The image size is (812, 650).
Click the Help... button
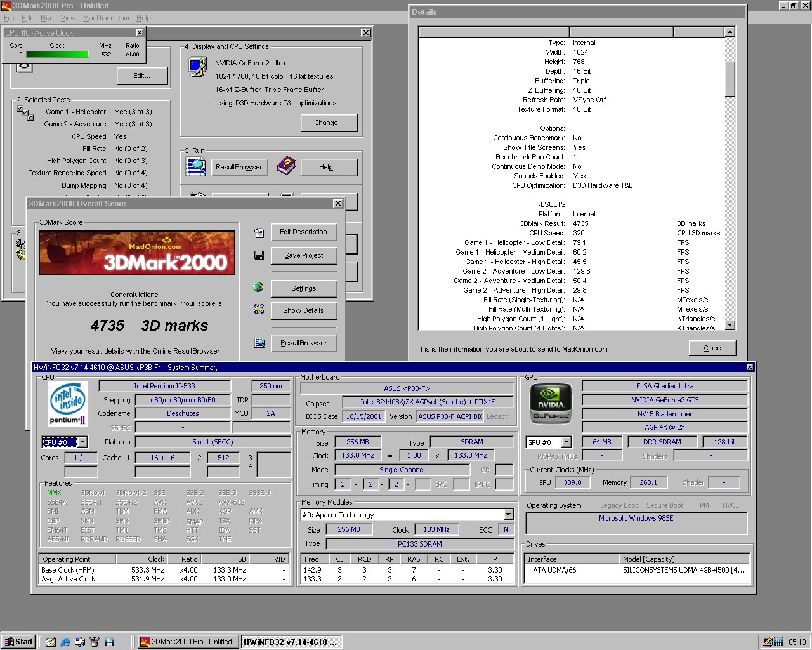click(x=329, y=167)
